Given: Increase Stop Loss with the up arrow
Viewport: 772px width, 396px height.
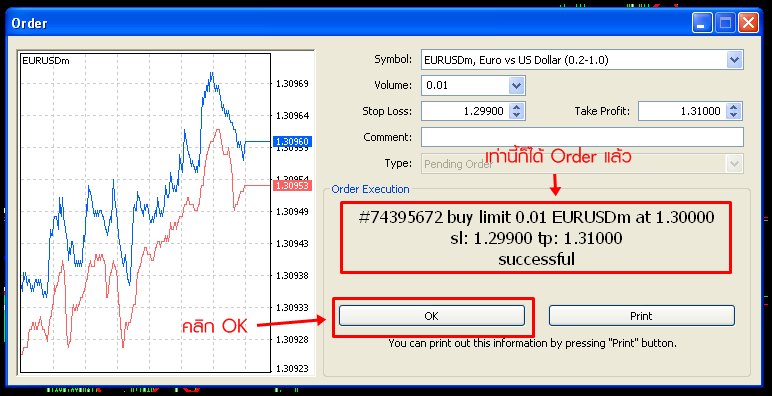Looking at the screenshot, I should tap(516, 107).
